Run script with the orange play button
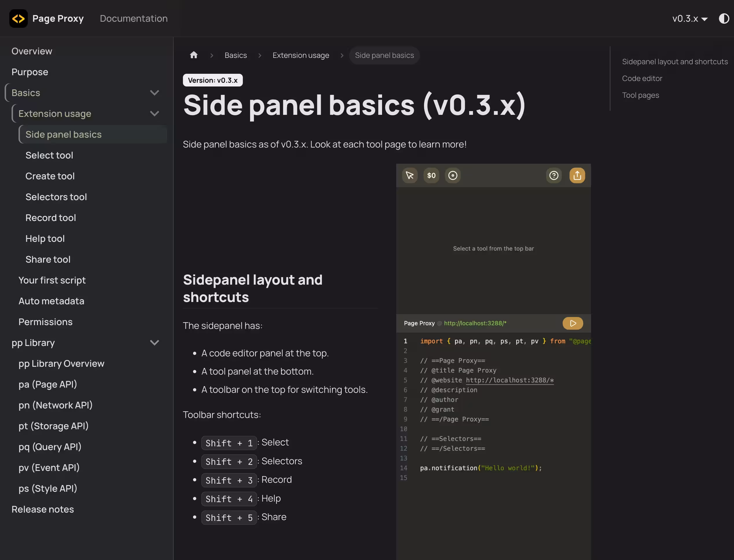The height and width of the screenshot is (560, 734). click(572, 323)
